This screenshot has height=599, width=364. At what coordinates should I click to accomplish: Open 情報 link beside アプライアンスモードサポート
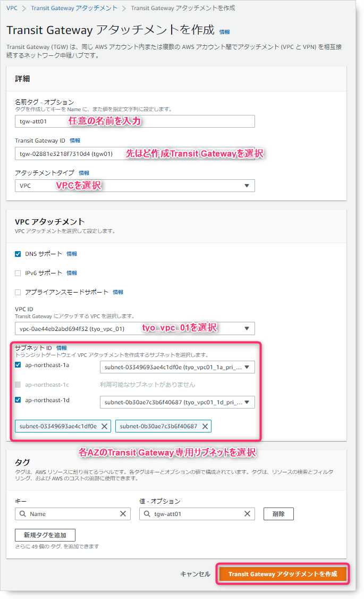118,292
